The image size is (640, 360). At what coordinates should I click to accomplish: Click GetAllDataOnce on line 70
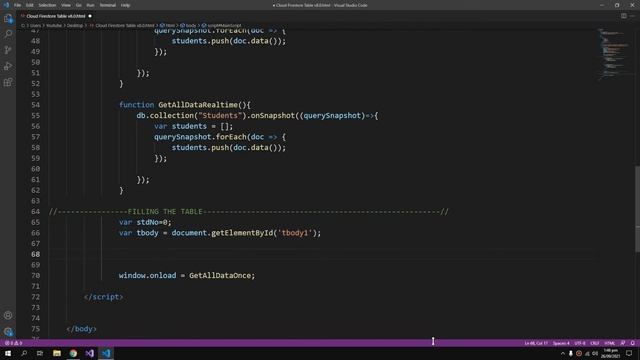coord(220,276)
